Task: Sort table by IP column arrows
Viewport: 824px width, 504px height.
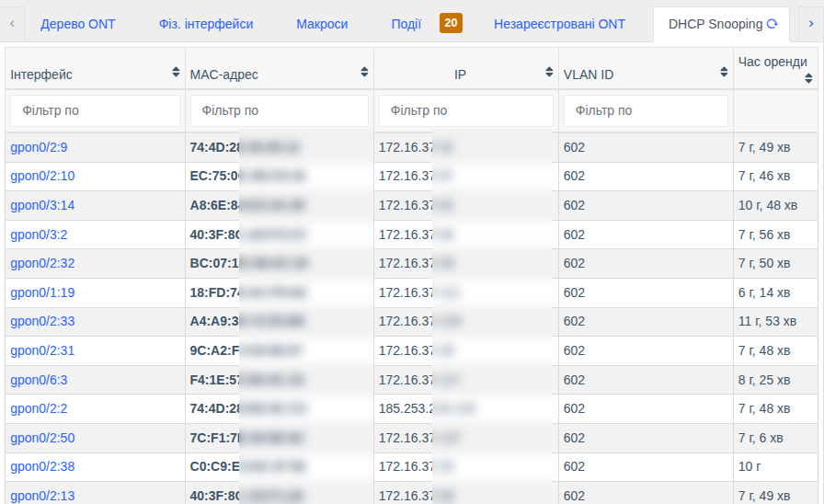Action: 549,73
